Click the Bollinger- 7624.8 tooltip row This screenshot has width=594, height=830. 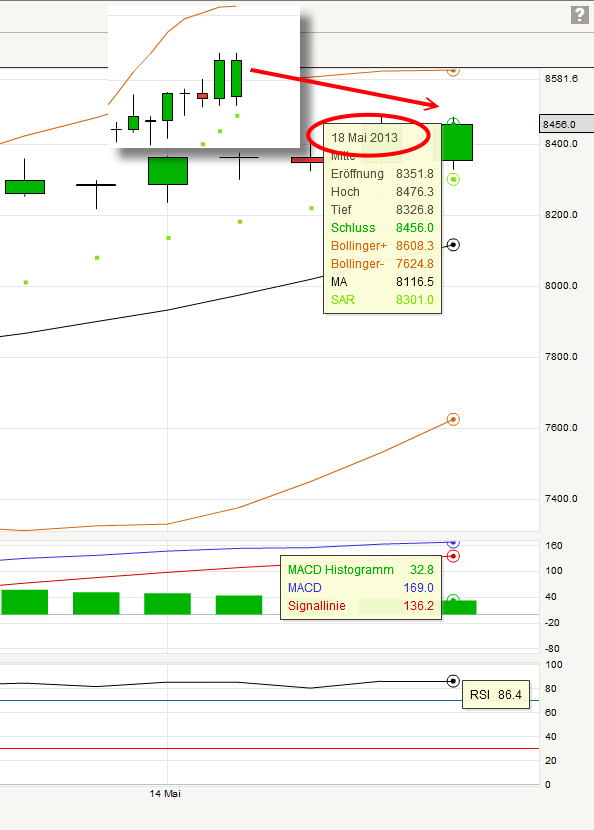[382, 264]
